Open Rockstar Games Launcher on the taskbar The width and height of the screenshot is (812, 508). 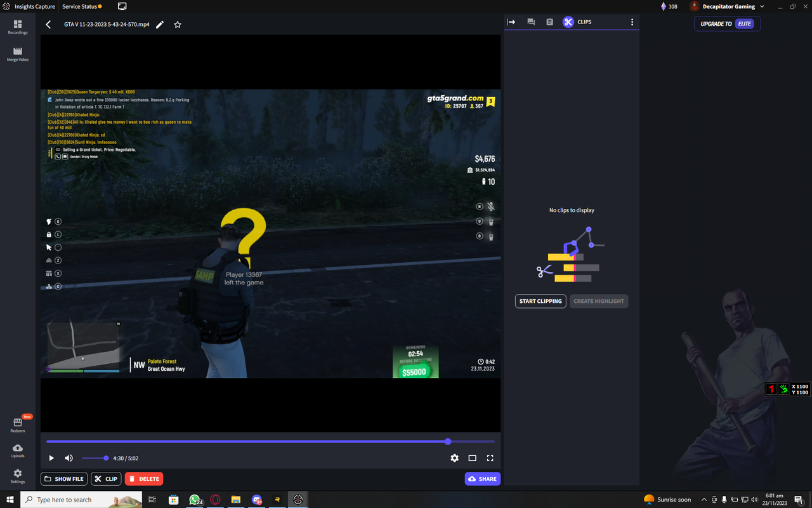pos(277,500)
